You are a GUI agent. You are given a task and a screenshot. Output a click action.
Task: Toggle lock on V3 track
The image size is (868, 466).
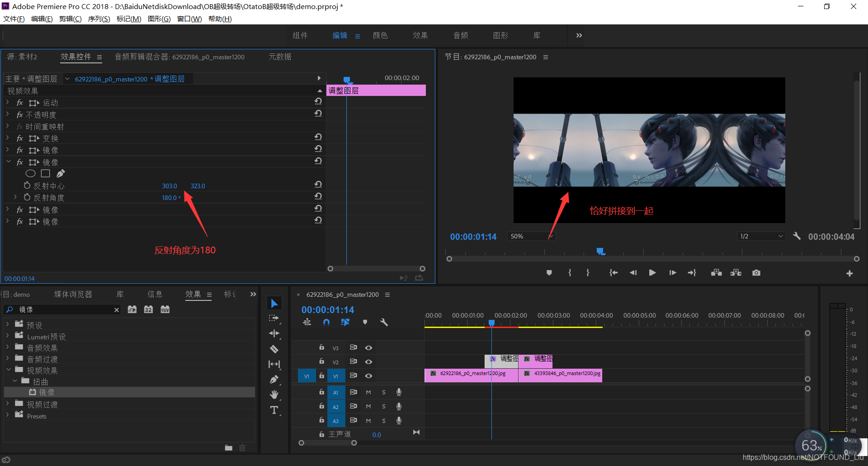pos(322,347)
